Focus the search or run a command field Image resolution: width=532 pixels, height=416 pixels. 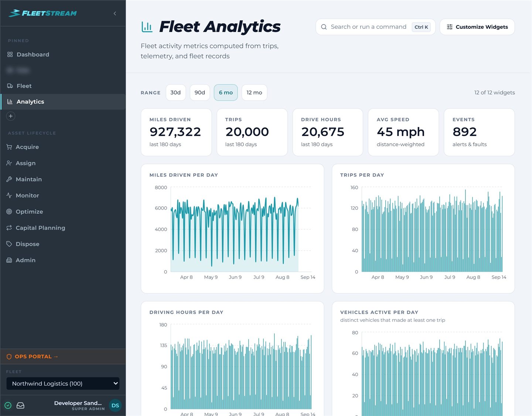[x=375, y=27]
